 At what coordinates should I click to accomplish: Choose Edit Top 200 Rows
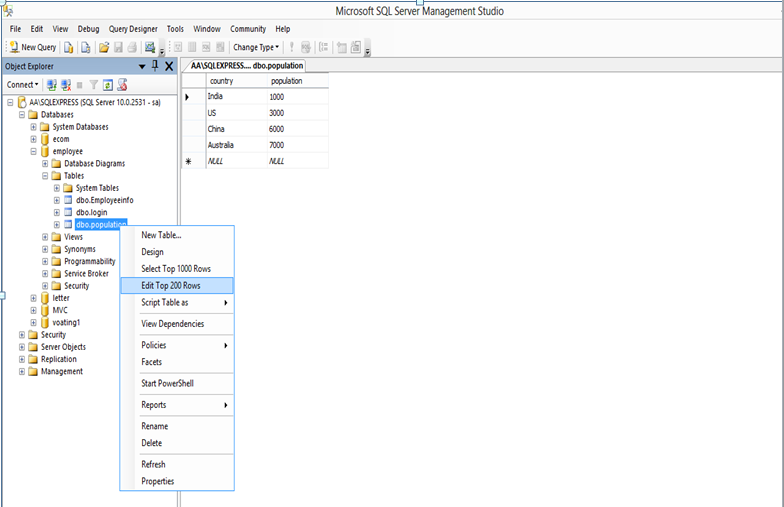pos(177,286)
